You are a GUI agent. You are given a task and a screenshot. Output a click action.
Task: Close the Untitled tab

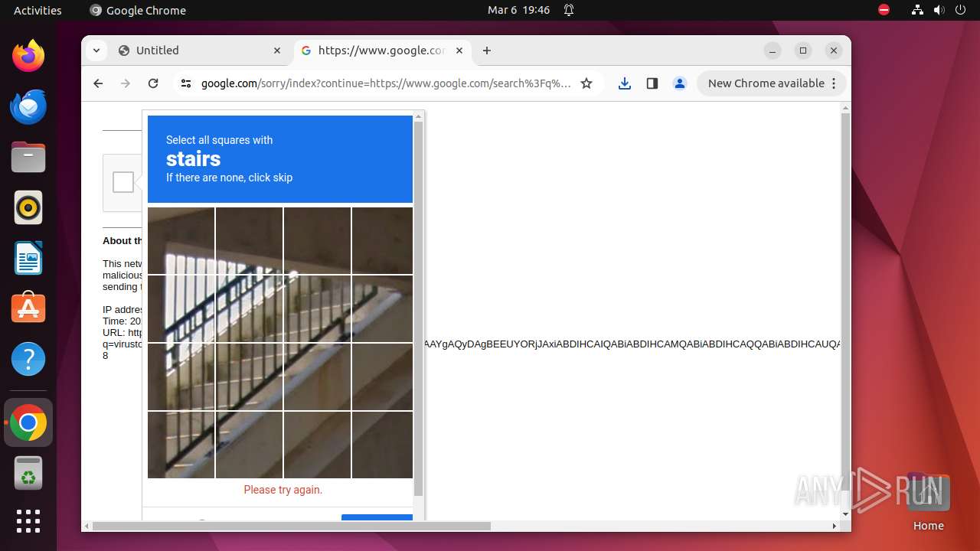click(277, 51)
